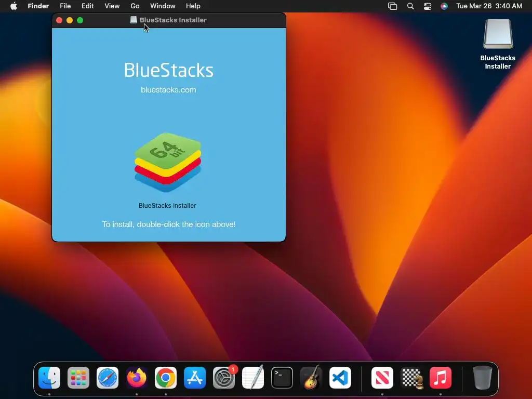Open Control Center in menu bar
Screen dimensions: 532x399
tap(428, 6)
